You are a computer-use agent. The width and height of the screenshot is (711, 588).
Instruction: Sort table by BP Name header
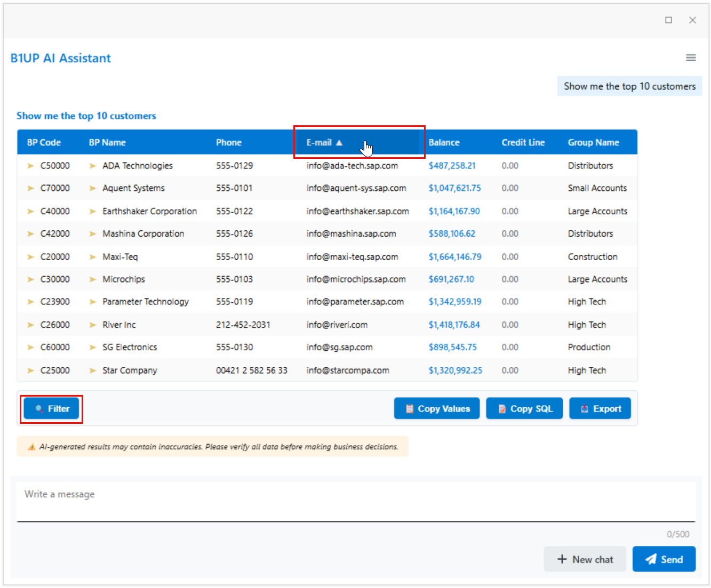tap(107, 143)
